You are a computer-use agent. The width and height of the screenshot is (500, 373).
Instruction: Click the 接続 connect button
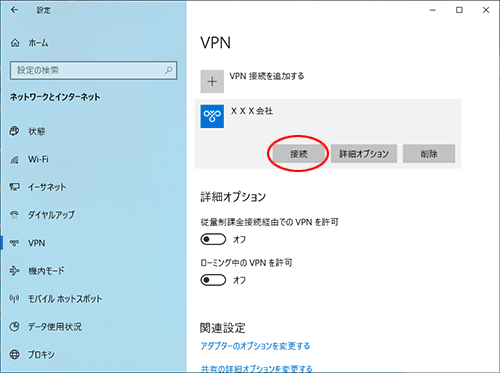[x=298, y=154]
